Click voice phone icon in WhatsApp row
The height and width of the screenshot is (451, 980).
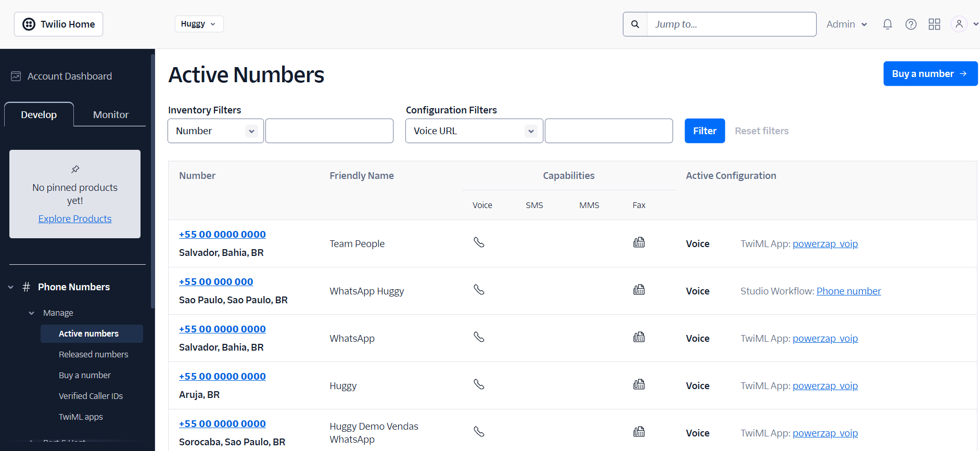point(479,337)
